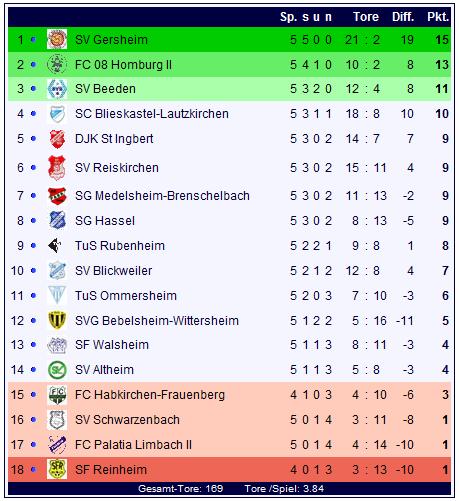Open the SV Schwarzenbach team entry
This screenshot has height=501, width=459.
tap(127, 420)
